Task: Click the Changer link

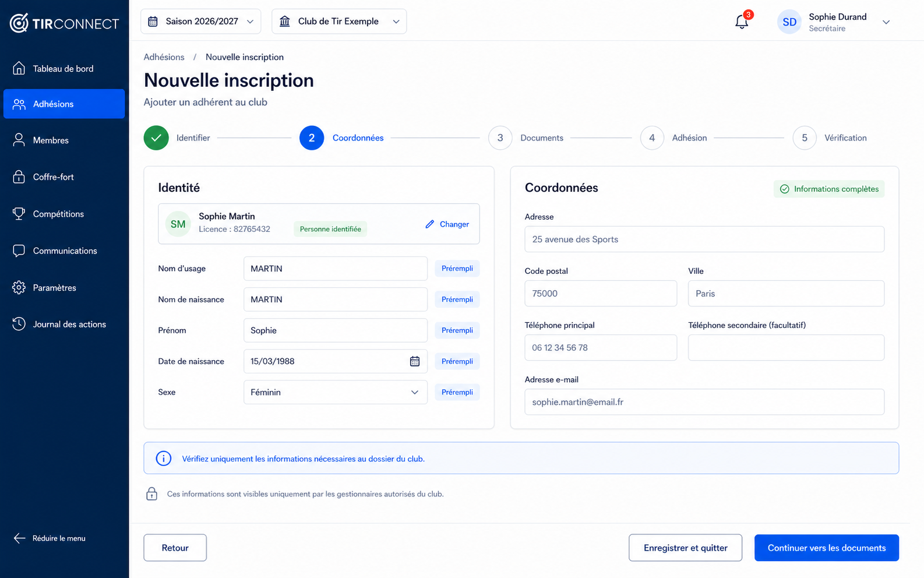Action: tap(447, 224)
